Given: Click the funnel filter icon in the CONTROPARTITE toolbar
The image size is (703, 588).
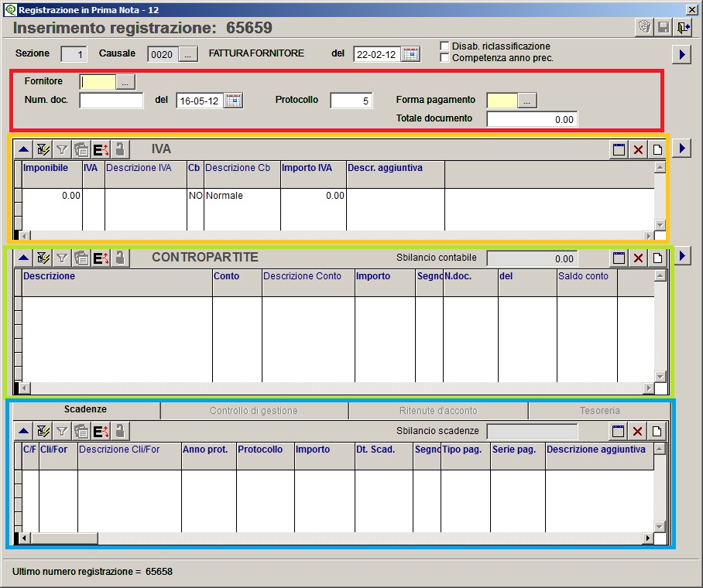Looking at the screenshot, I should (62, 258).
